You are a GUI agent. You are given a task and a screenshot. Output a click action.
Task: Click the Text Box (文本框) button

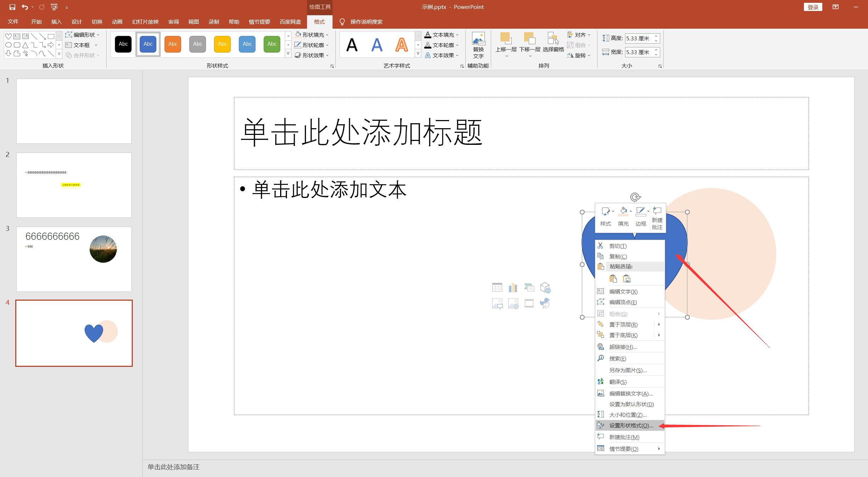pos(81,45)
